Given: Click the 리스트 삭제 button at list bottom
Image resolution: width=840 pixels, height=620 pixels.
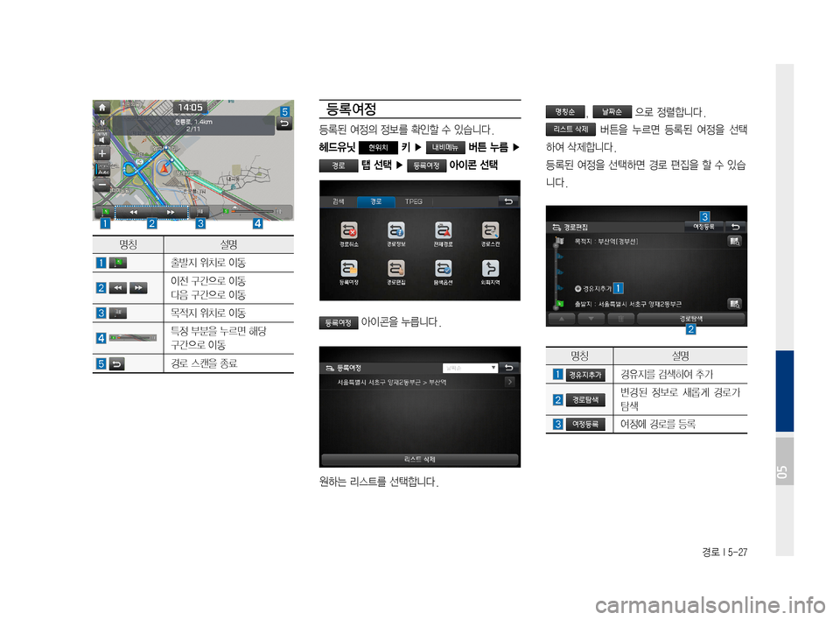Looking at the screenshot, I should [x=419, y=460].
